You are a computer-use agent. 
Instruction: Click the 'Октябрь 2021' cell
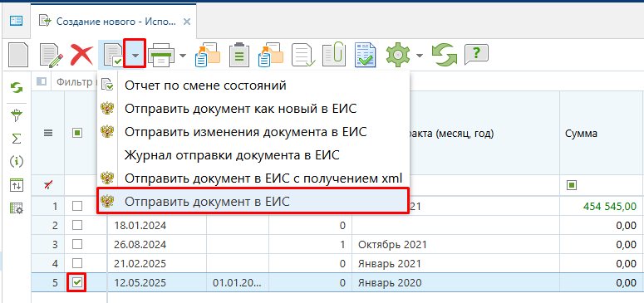(456, 245)
